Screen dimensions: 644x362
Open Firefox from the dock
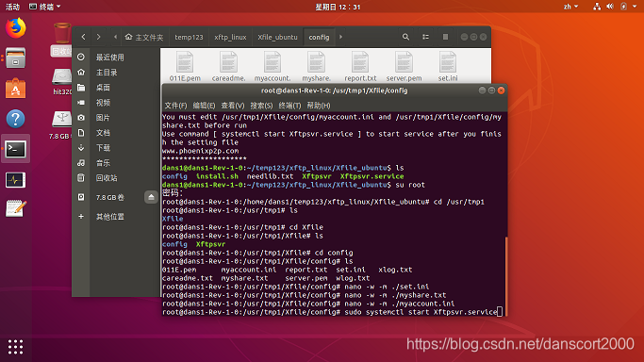[16, 28]
